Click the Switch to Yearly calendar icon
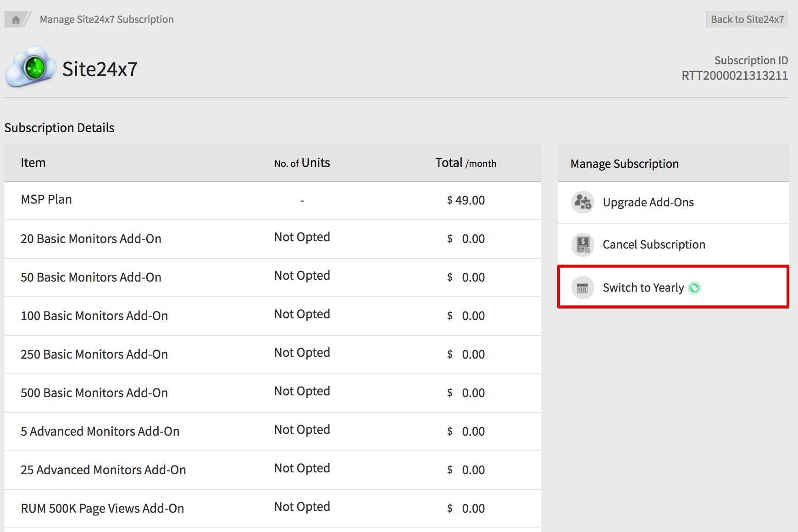This screenshot has height=532, width=798. click(x=582, y=288)
